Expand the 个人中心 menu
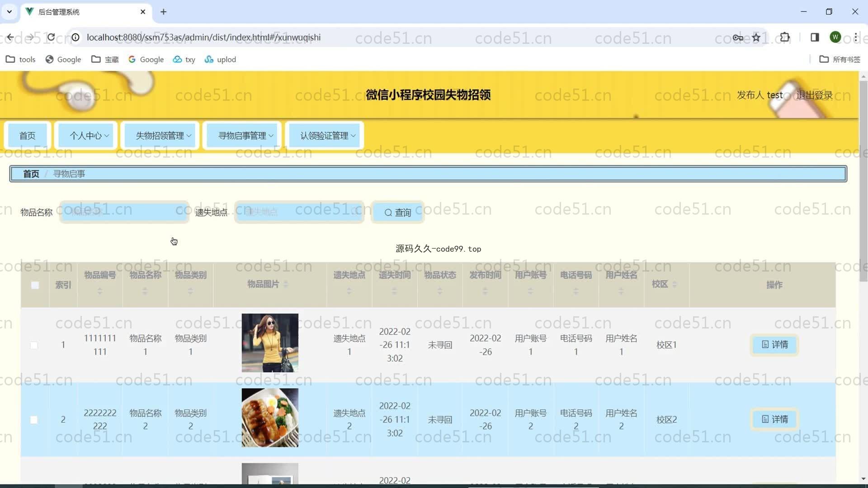Viewport: 868px width, 488px height. [86, 136]
